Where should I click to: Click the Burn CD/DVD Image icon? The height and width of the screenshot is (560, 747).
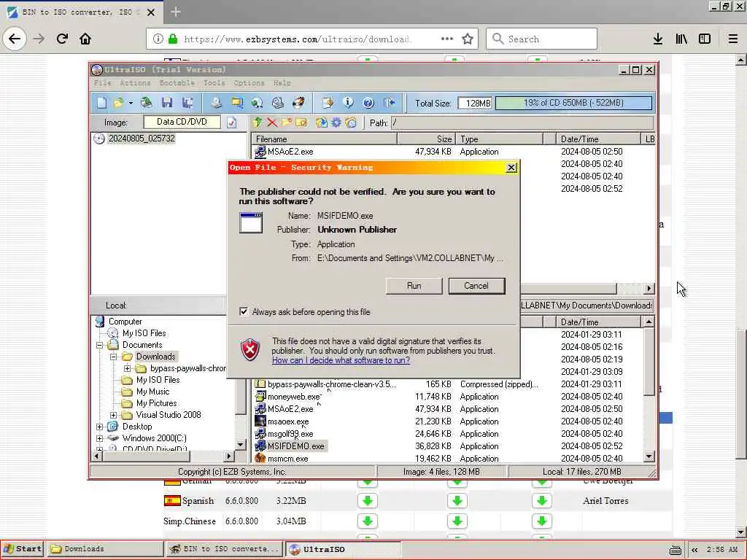[298, 102]
